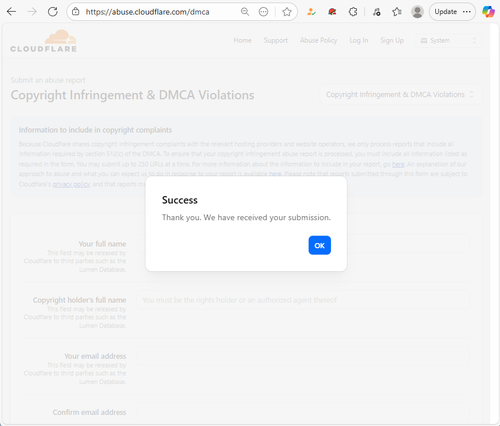Open the Sign Up nav link
Image resolution: width=500 pixels, height=426 pixels.
392,40
